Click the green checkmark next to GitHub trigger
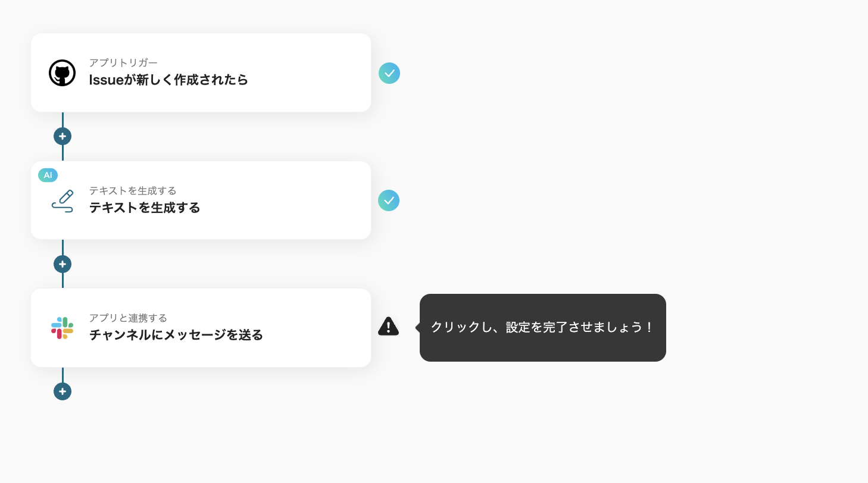This screenshot has width=868, height=483. tap(389, 73)
